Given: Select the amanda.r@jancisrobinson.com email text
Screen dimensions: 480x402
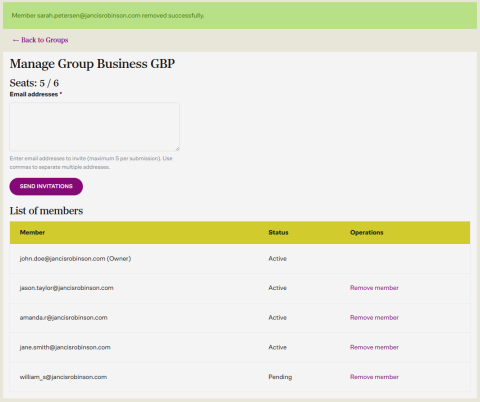Looking at the screenshot, I should [x=64, y=318].
